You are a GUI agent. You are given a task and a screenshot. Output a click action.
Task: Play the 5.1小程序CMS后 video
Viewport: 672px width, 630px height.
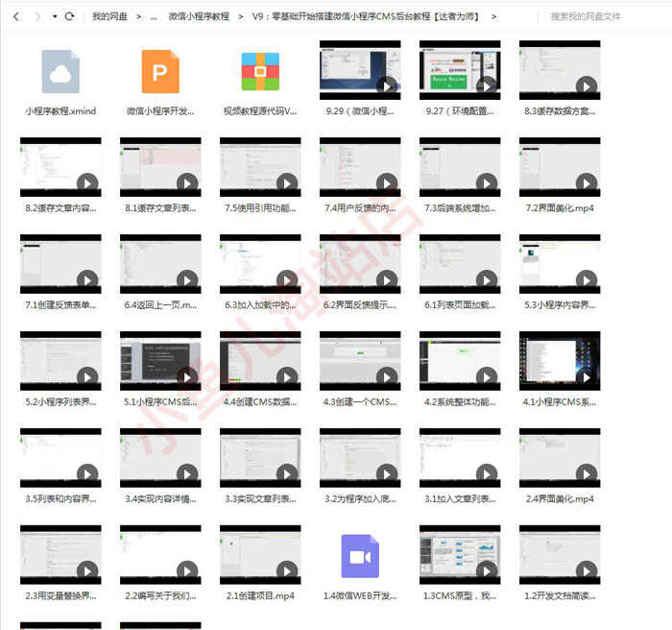187,377
